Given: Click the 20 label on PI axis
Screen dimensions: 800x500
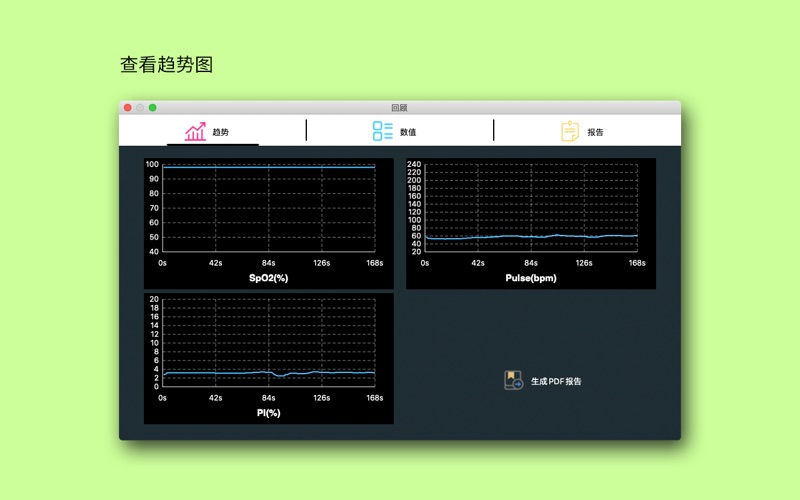Looking at the screenshot, I should click(154, 299).
